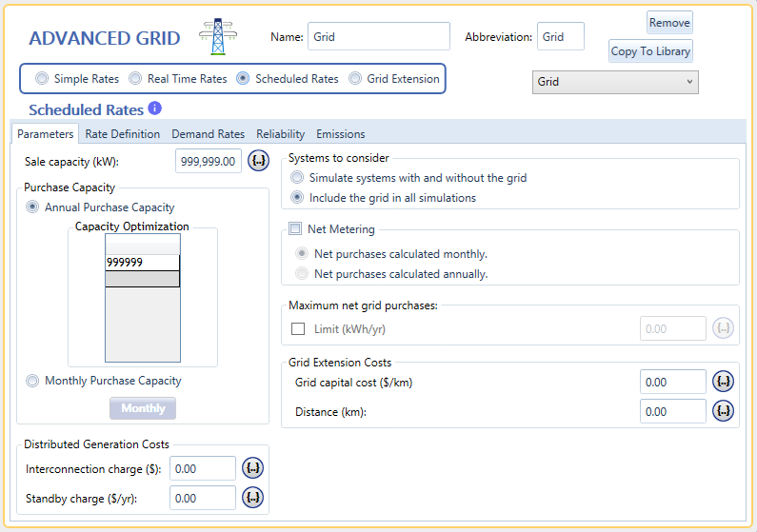Click the Capacity Optimization table header cell

(x=143, y=245)
